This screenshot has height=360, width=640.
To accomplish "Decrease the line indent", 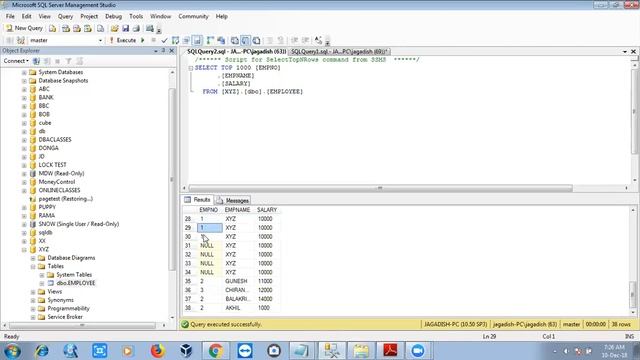I will [294, 40].
